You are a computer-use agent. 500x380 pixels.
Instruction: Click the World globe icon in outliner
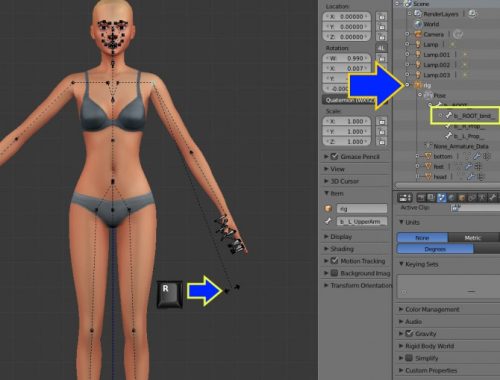tap(418, 24)
